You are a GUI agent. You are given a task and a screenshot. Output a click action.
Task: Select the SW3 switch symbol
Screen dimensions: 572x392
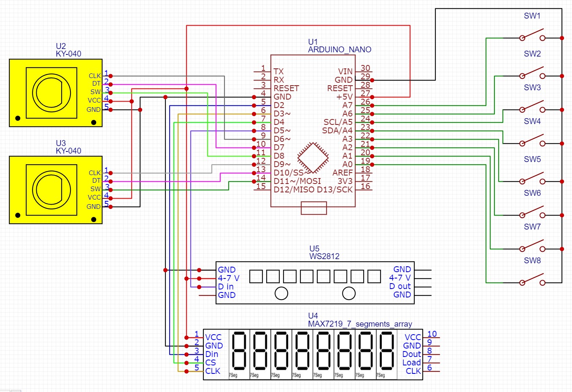click(532, 107)
